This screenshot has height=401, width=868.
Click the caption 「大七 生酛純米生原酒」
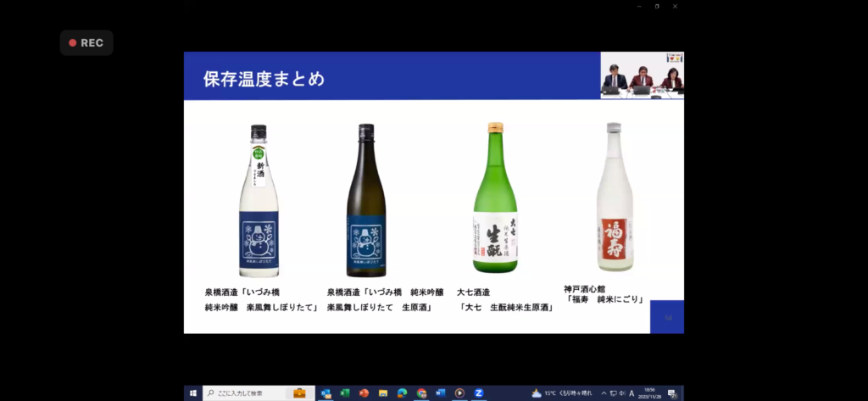click(x=507, y=308)
